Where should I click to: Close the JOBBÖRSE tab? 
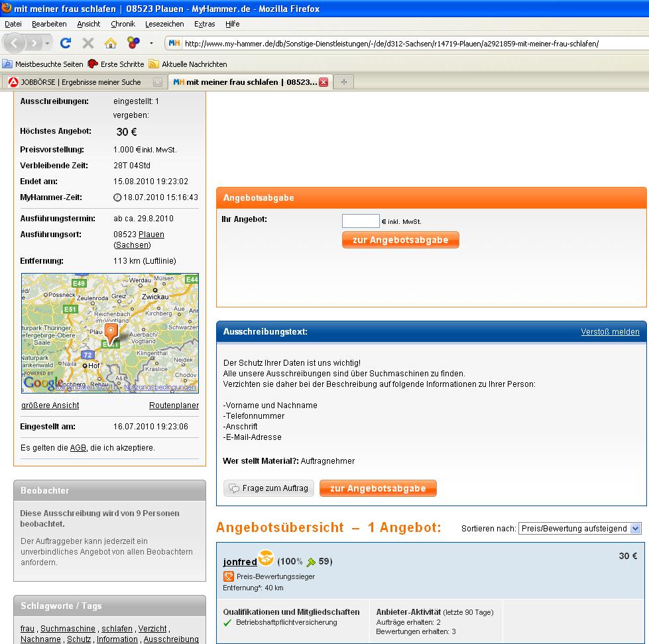coord(158,82)
